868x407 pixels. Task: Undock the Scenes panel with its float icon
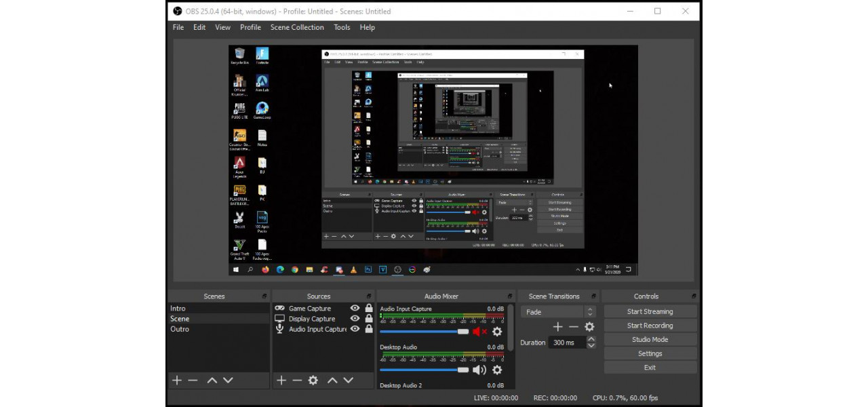coord(264,296)
